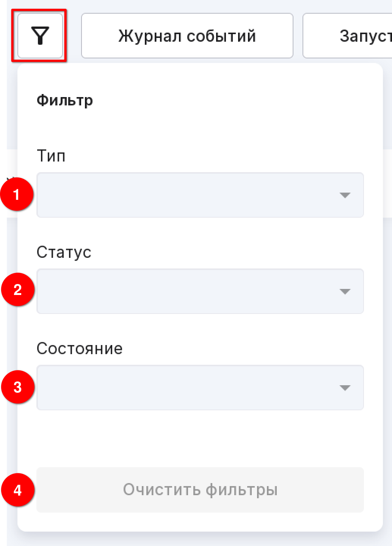Screen dimensions: 392x546
Task: Click the partially visible Запуст button
Action: pos(347,36)
